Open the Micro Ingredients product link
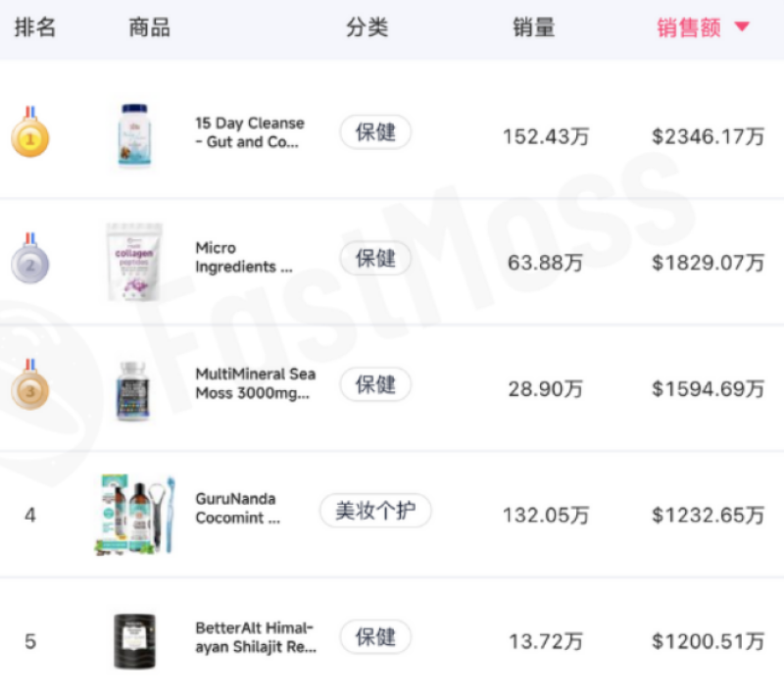Viewport: 784px width, 697px height. point(243,258)
